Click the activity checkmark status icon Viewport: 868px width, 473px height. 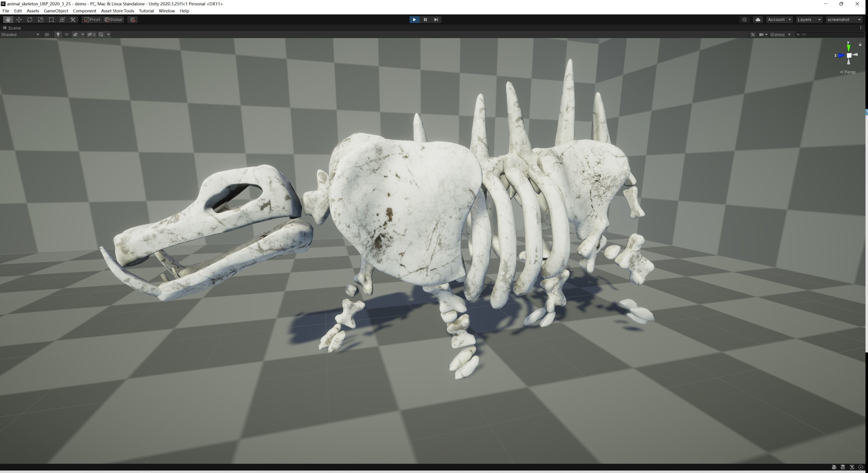pyautogui.click(x=861, y=467)
